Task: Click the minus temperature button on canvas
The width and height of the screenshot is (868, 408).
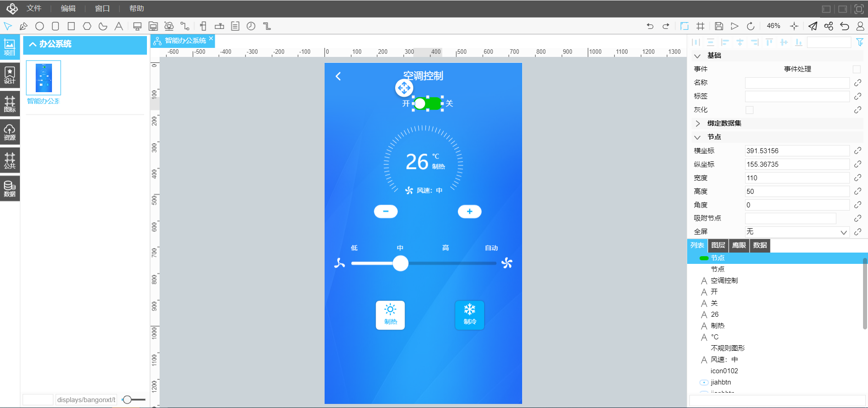Action: click(x=386, y=211)
